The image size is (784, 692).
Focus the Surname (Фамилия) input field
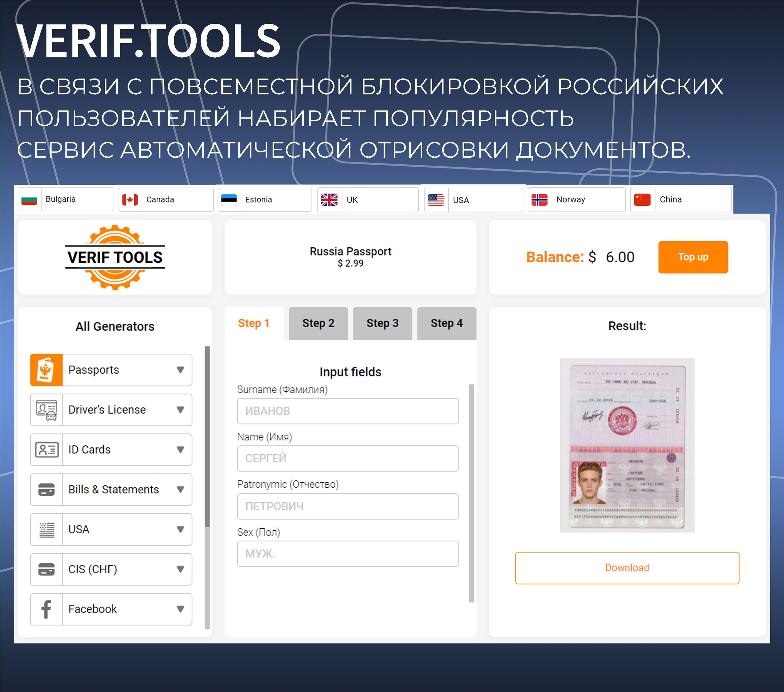(x=348, y=411)
